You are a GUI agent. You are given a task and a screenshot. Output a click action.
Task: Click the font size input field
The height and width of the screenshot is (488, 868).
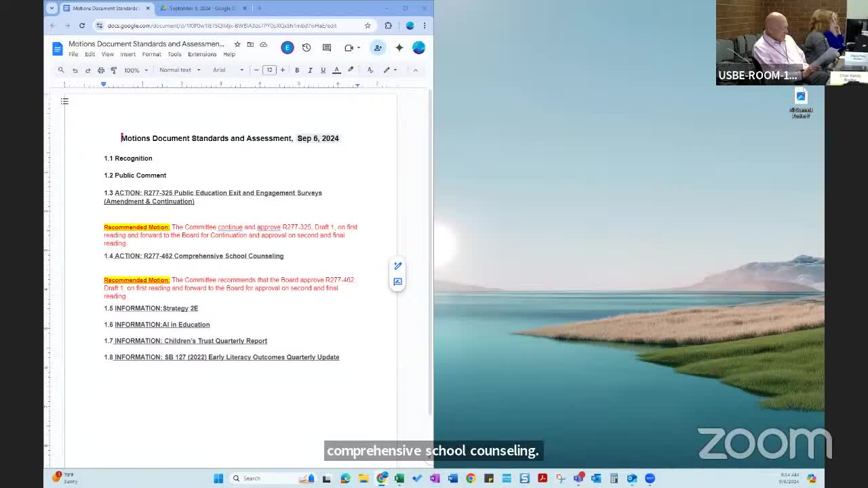pyautogui.click(x=269, y=70)
